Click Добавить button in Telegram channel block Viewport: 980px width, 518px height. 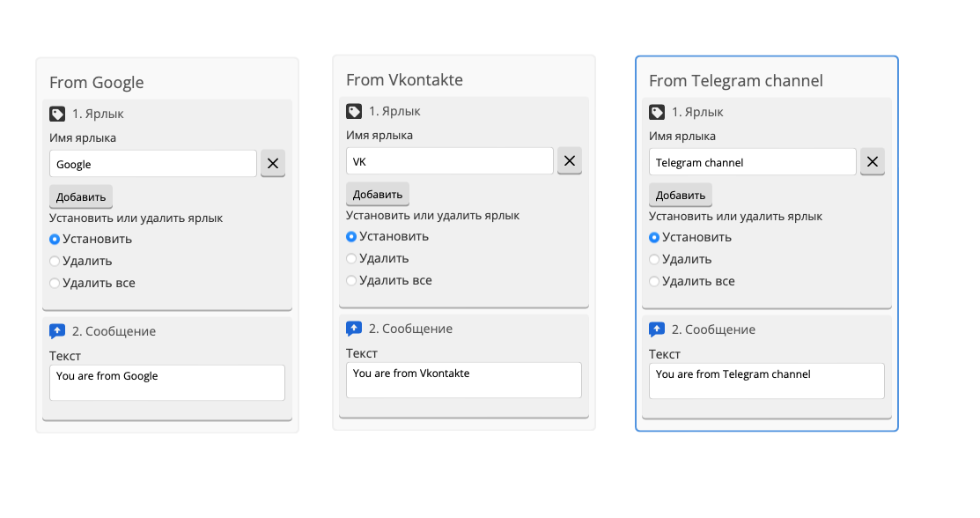681,195
